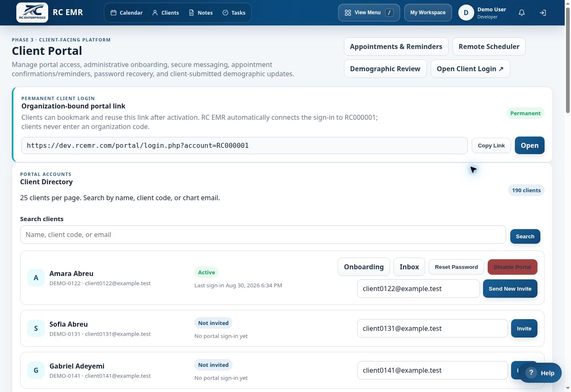
Task: Go to the Clients section
Action: (x=165, y=13)
